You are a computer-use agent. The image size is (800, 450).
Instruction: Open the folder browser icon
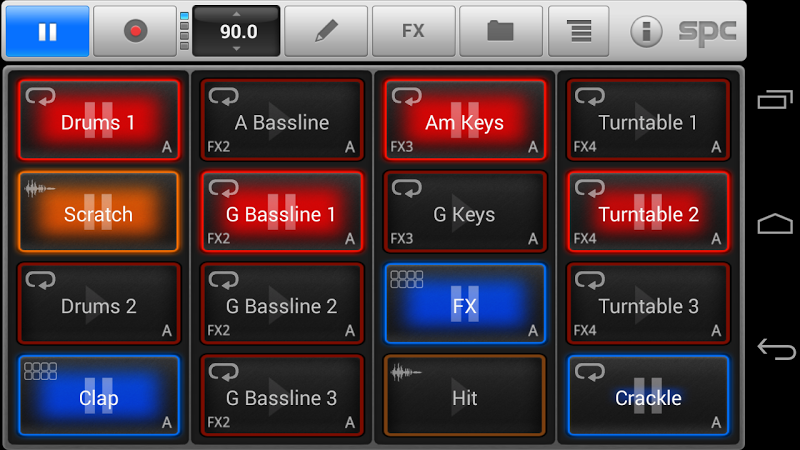click(x=501, y=31)
